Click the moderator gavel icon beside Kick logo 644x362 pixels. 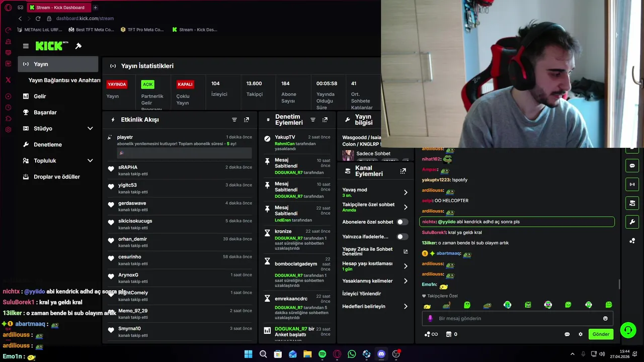[x=78, y=46]
